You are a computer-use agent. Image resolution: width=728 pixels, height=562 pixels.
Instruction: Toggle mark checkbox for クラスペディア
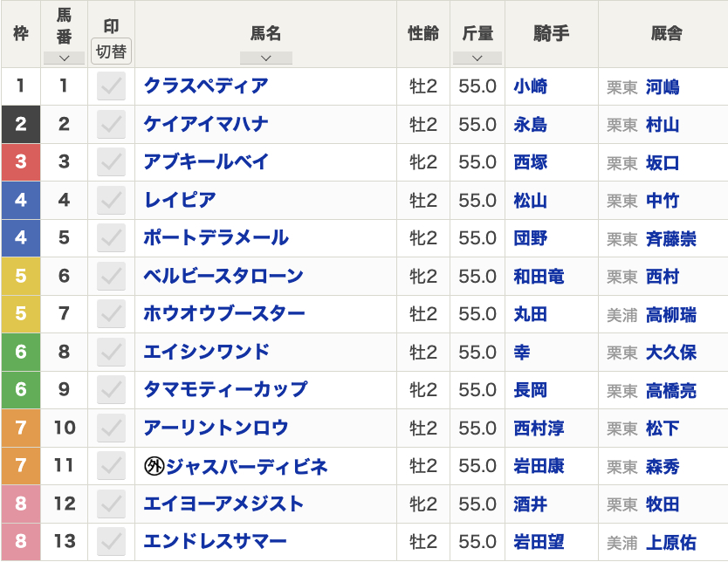(x=111, y=86)
